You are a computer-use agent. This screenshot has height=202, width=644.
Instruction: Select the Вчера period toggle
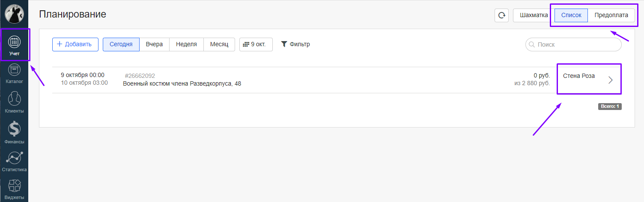pyautogui.click(x=154, y=45)
